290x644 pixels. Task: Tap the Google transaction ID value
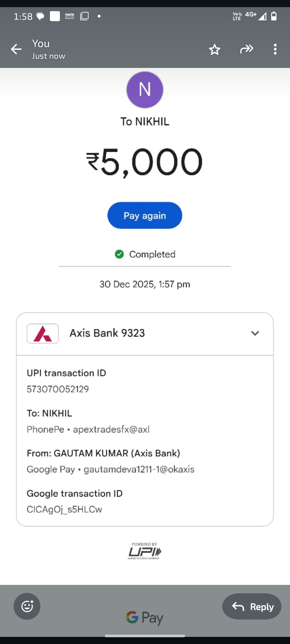point(64,510)
